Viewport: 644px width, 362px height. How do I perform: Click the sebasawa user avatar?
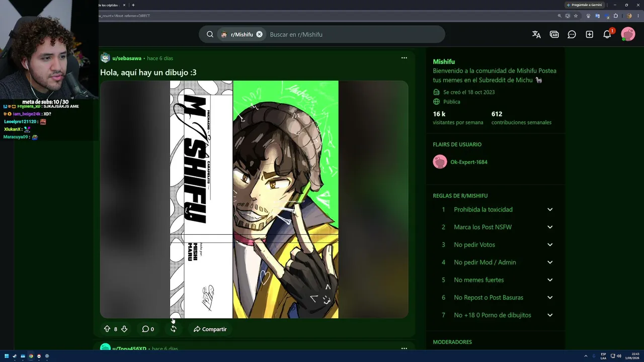(105, 58)
